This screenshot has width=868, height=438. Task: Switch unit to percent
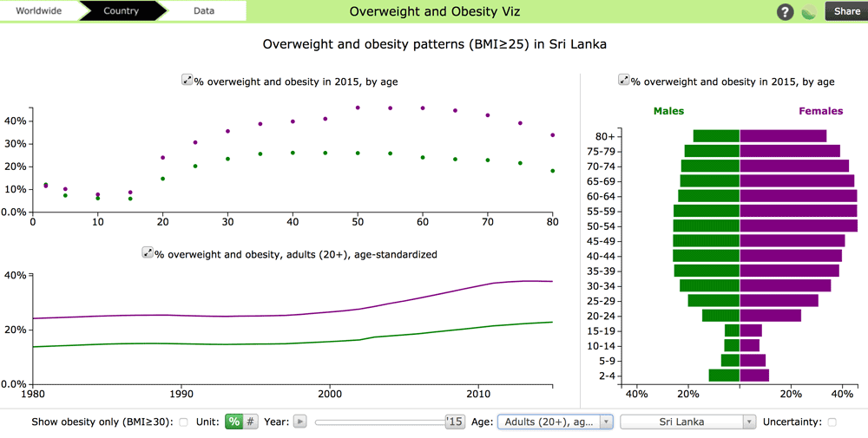tap(233, 422)
